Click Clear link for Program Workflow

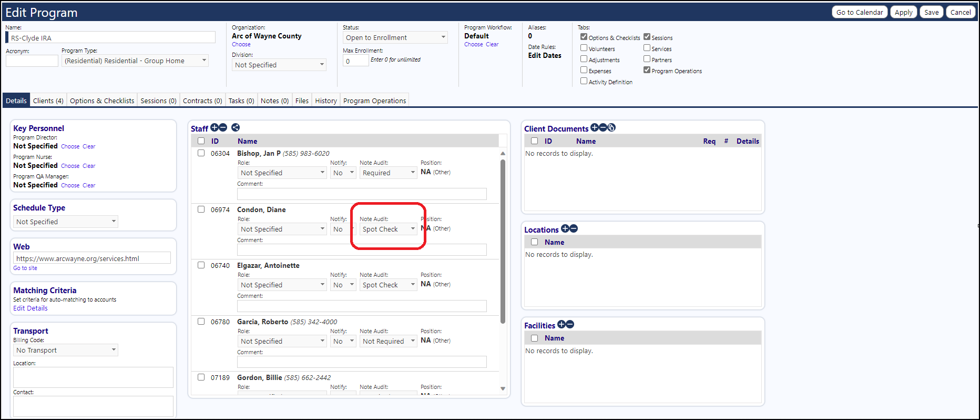pyautogui.click(x=492, y=44)
